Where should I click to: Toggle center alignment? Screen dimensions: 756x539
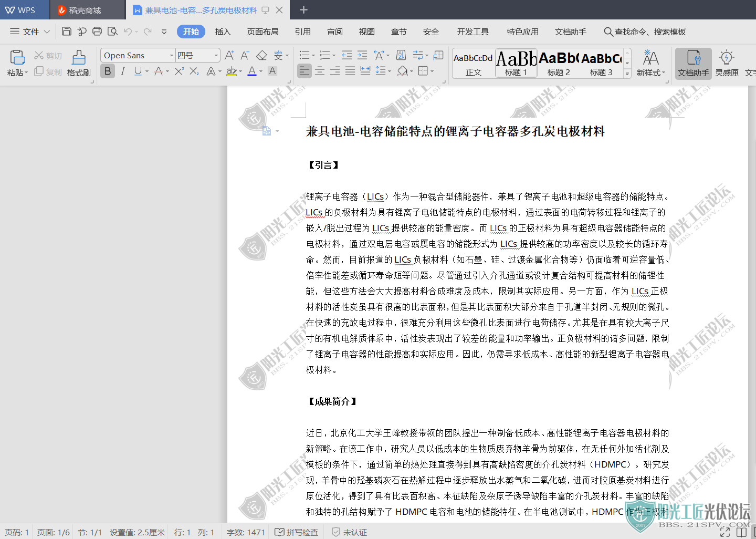point(320,71)
